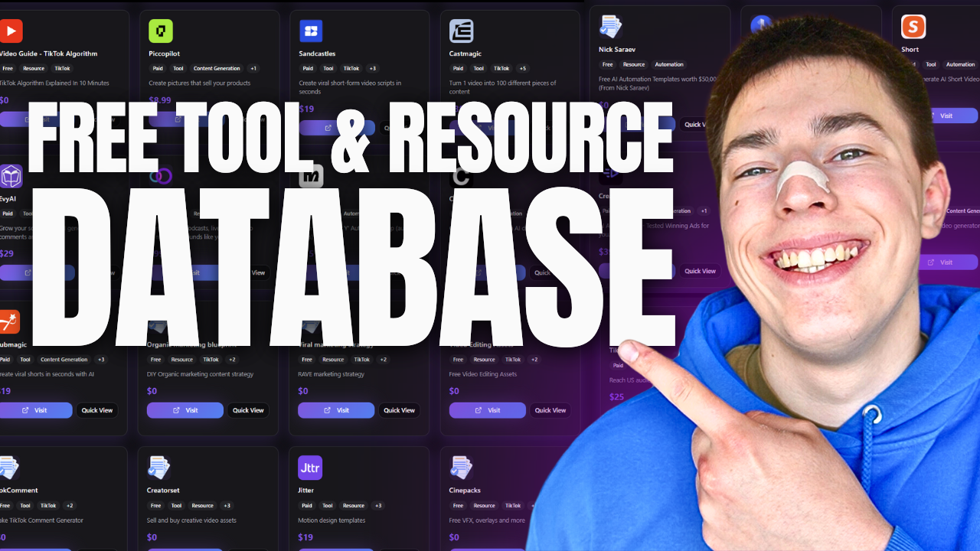Screen dimensions: 980x551
Task: Open Quick View for Viral marketing strategy
Action: pos(399,410)
